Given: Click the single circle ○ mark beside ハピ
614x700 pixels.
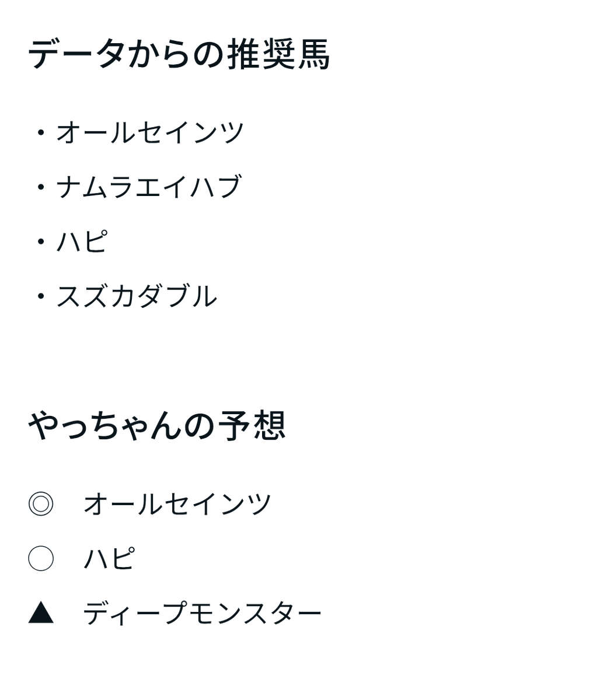Looking at the screenshot, I should coord(41,558).
